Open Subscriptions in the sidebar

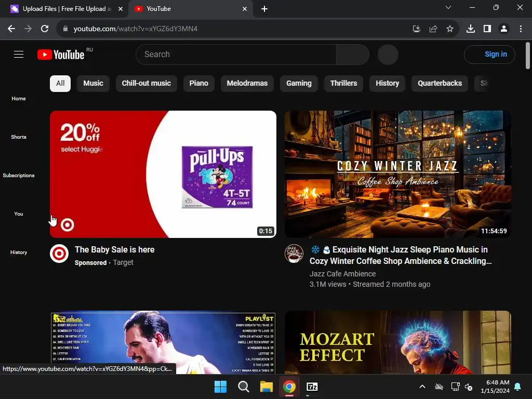19,175
